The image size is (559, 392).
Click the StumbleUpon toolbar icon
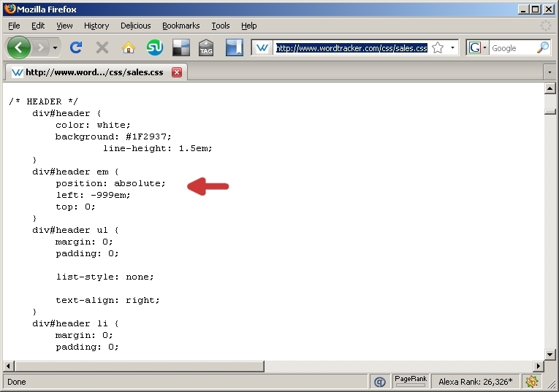(155, 47)
